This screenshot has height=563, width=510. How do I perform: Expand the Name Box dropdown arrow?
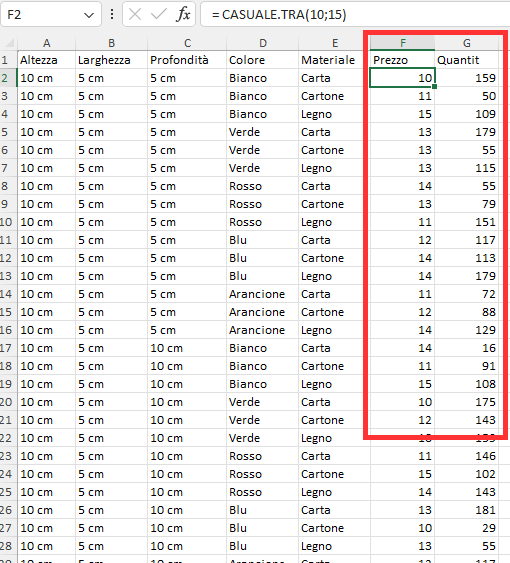[89, 15]
